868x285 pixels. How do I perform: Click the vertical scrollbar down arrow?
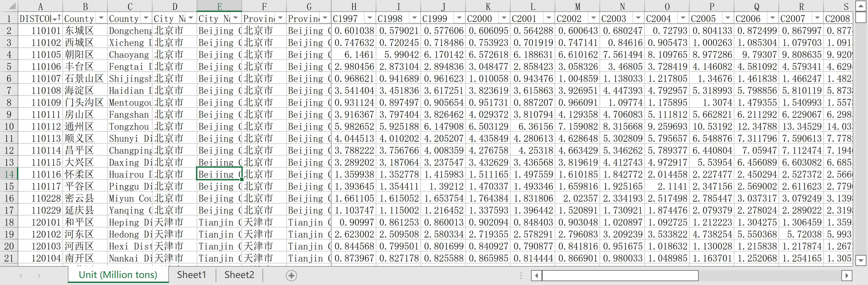point(861,260)
